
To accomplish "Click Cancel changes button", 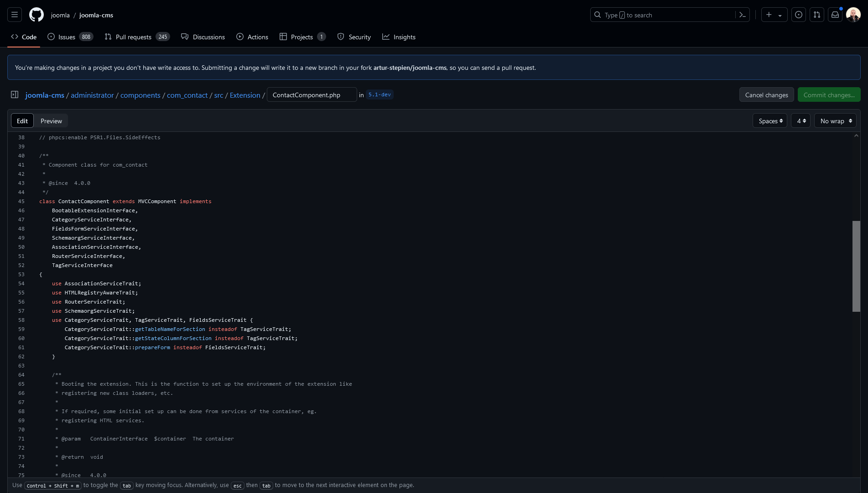I will [x=766, y=94].
